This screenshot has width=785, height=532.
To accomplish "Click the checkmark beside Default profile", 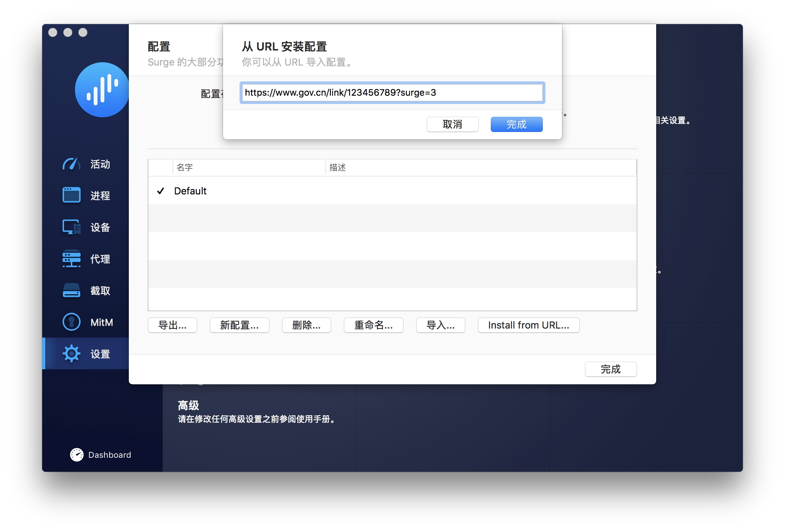I will (161, 191).
